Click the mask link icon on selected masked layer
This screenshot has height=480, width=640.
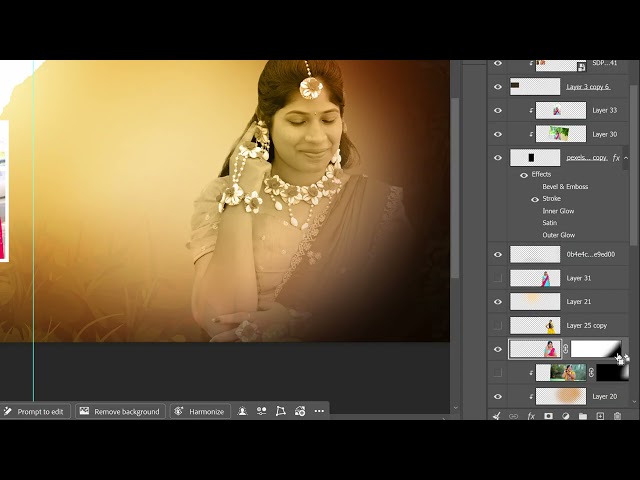click(x=566, y=349)
